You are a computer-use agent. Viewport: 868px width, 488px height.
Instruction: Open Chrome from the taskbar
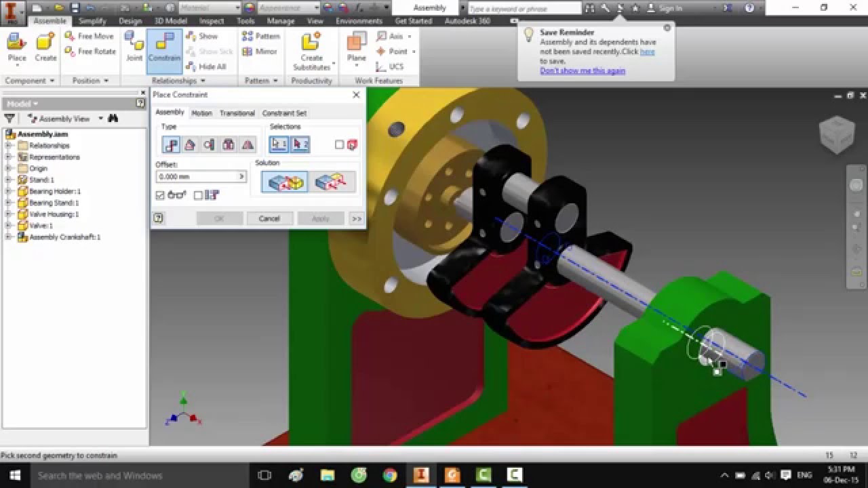point(389,475)
